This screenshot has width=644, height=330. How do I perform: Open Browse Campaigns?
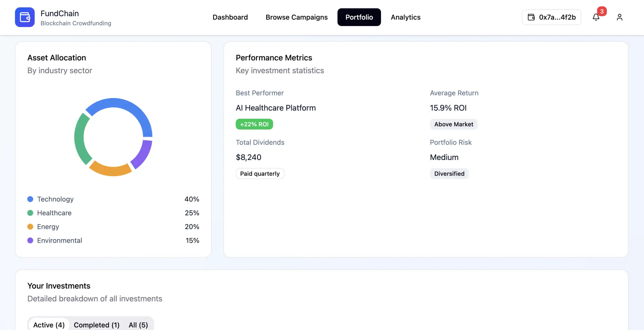(x=296, y=17)
